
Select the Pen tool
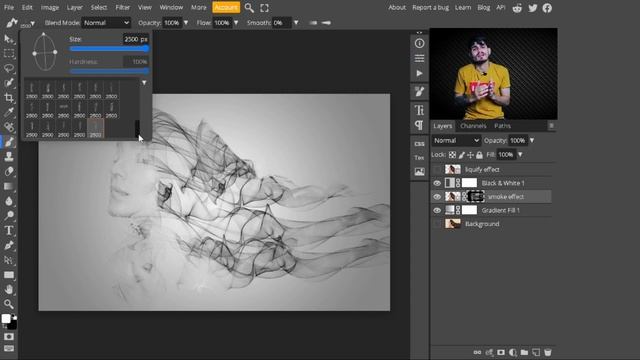coord(9,245)
